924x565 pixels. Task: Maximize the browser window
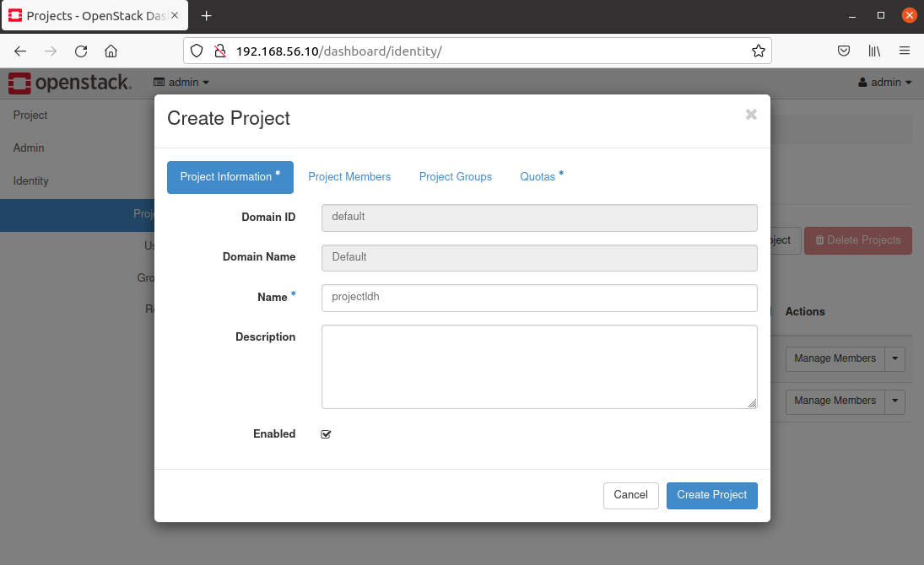(x=881, y=16)
